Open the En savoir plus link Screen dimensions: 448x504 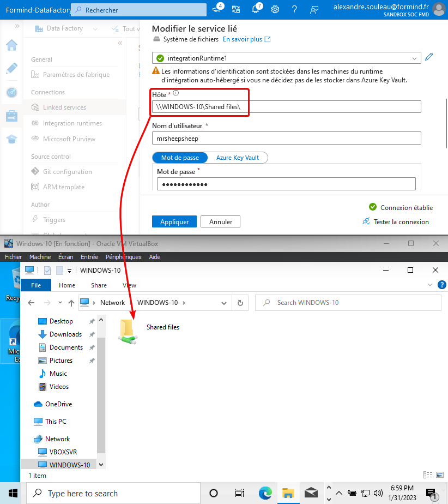[247, 39]
